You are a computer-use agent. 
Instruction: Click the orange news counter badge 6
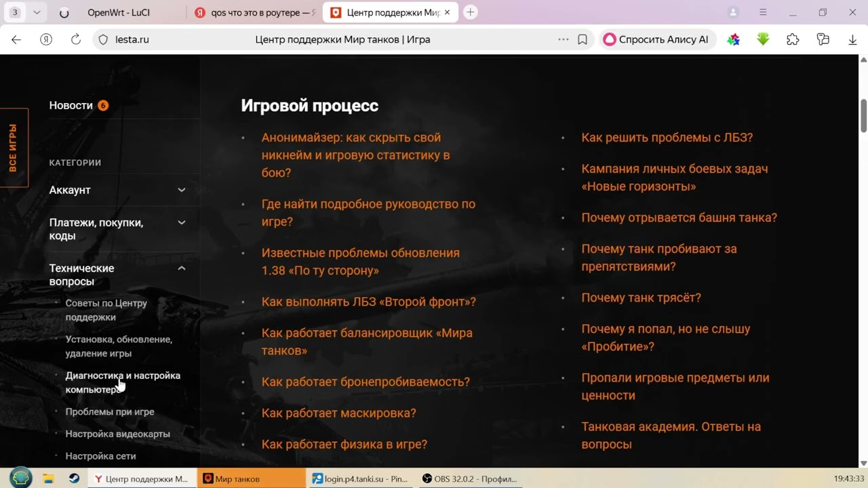tap(103, 105)
